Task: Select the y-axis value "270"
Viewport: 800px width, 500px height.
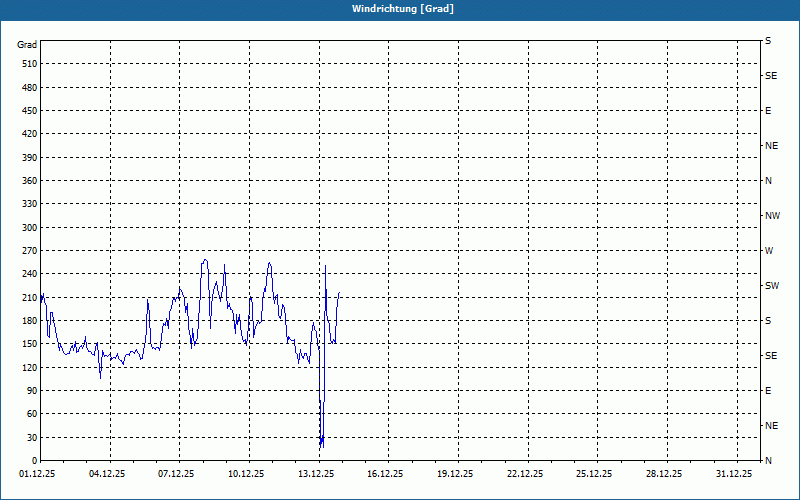Action: pyautogui.click(x=30, y=251)
